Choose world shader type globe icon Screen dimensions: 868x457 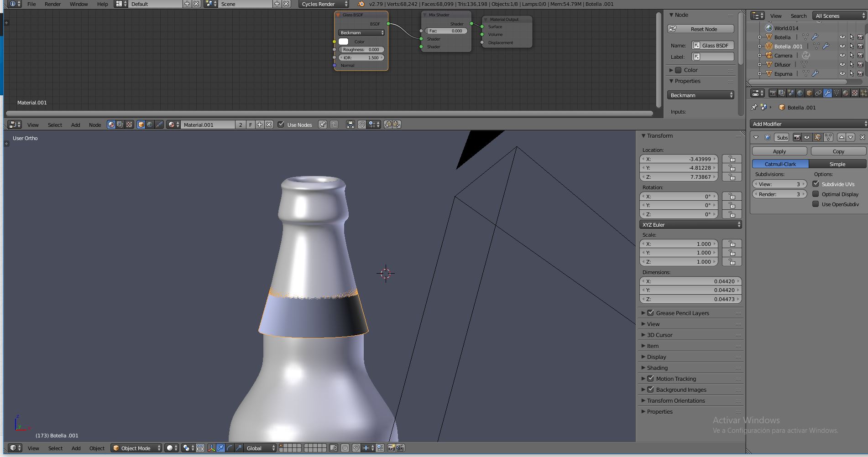(150, 125)
